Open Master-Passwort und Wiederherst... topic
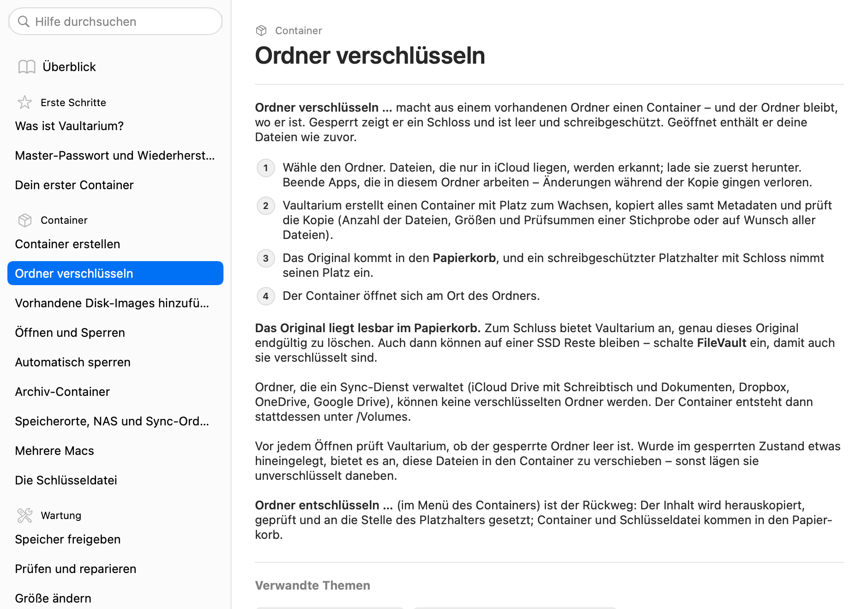This screenshot has width=868, height=609. tap(115, 155)
